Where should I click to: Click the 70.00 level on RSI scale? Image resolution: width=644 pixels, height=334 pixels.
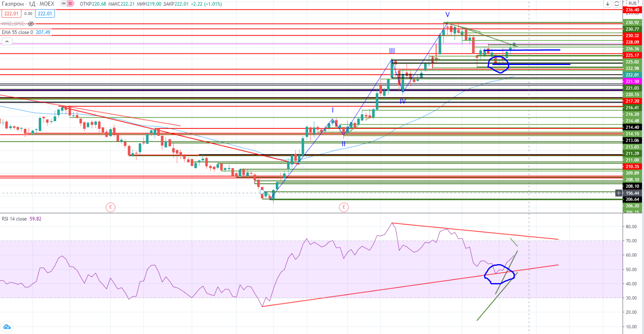631,241
